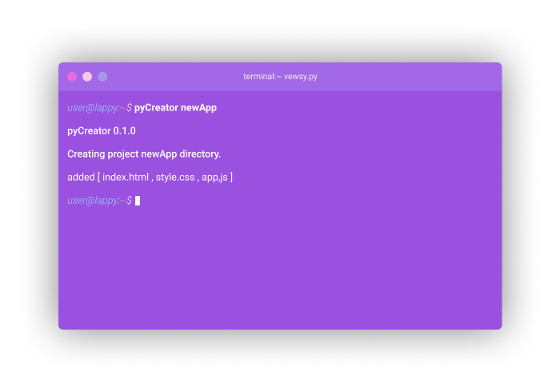This screenshot has height=392, width=560.
Task: Click the title text 'terminal:~ vewsy.py'
Action: pos(280,77)
